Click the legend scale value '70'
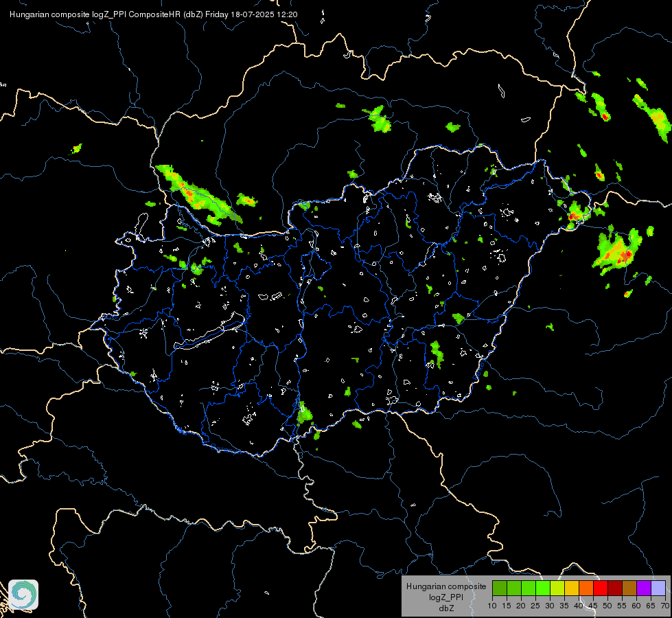Viewport: 672px width, 618px height. click(x=665, y=606)
